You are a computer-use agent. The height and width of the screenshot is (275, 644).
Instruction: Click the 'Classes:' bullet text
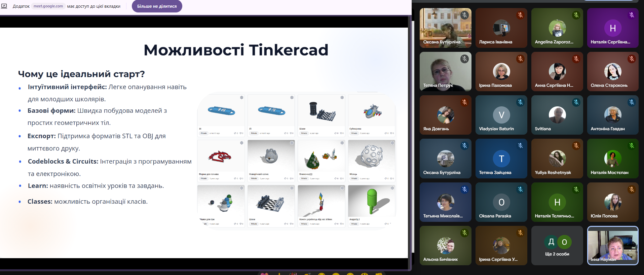point(40,202)
